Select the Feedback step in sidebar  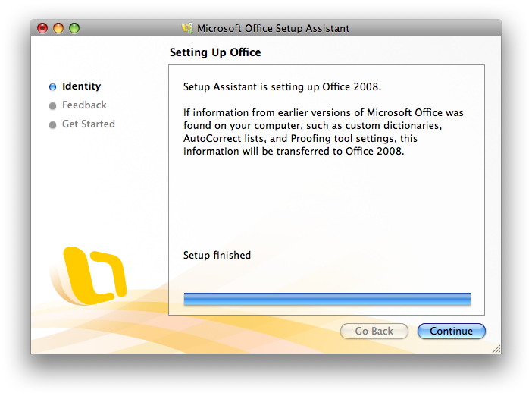click(84, 105)
